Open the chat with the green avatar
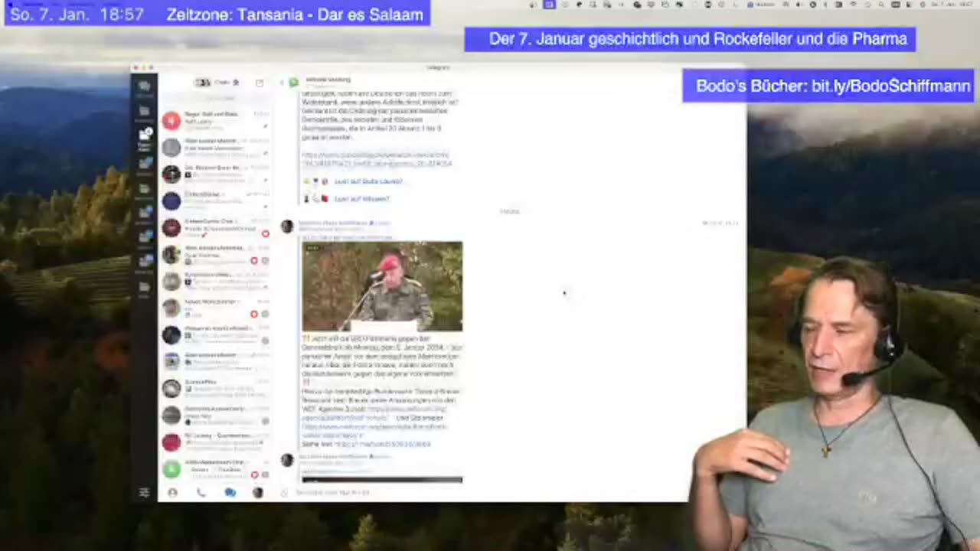This screenshot has width=980, height=551. [x=171, y=469]
